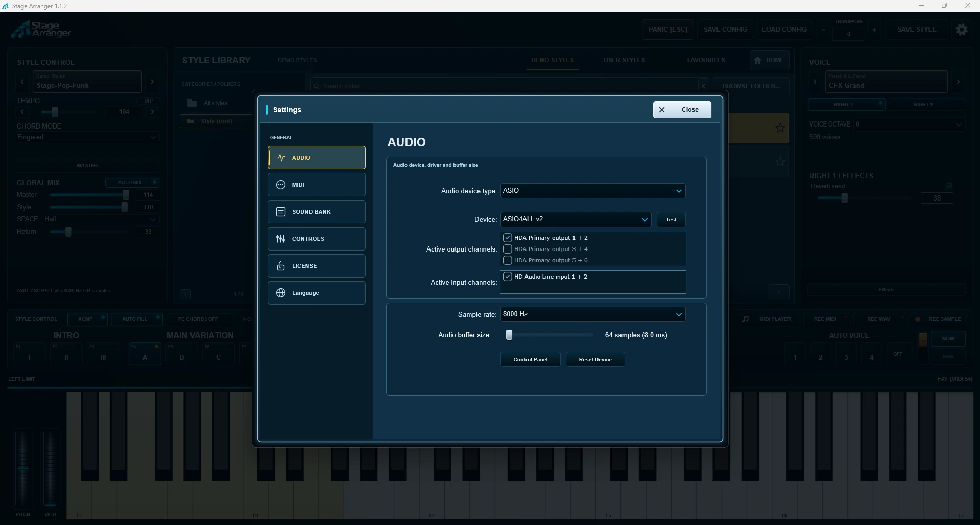Click the tempo value field showing 104
Viewport: 980px width, 525px height.
[x=124, y=112]
